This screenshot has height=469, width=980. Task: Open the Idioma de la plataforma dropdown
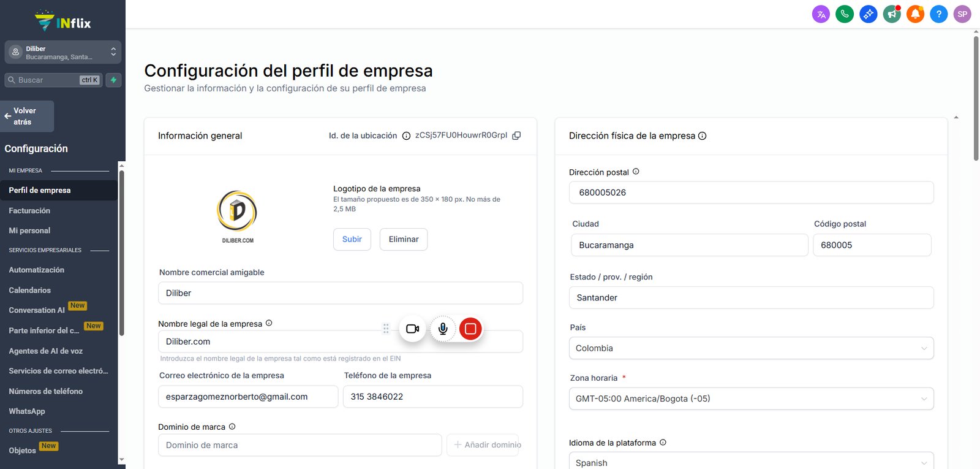(x=751, y=461)
